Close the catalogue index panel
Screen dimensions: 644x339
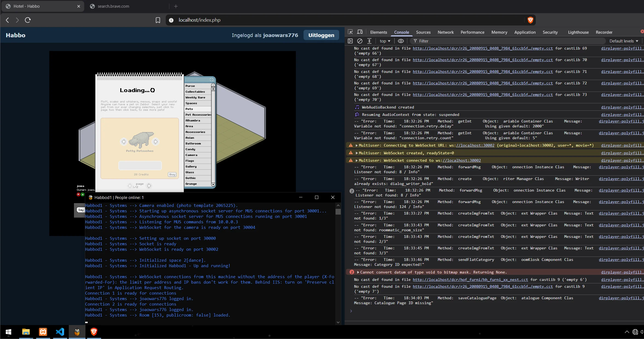click(x=211, y=79)
